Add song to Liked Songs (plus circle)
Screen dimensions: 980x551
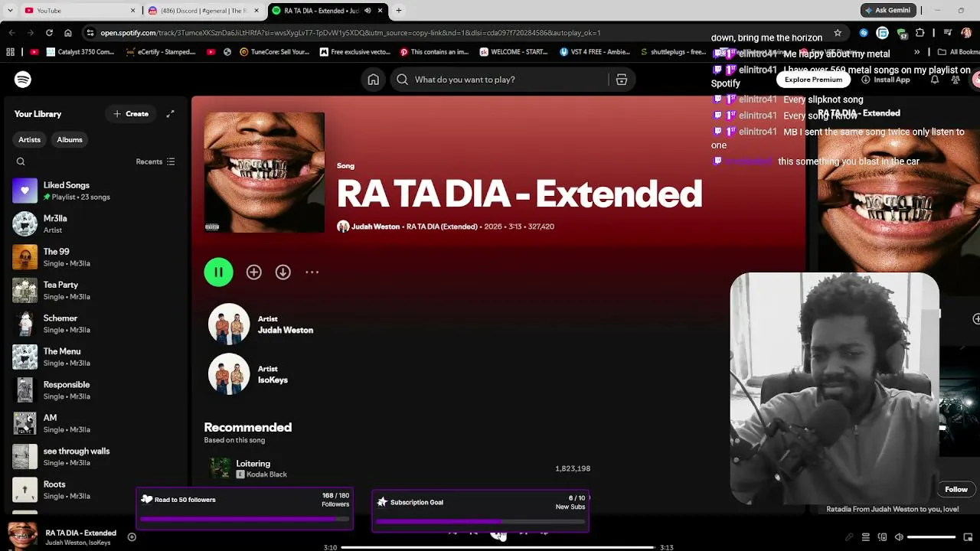tap(253, 272)
